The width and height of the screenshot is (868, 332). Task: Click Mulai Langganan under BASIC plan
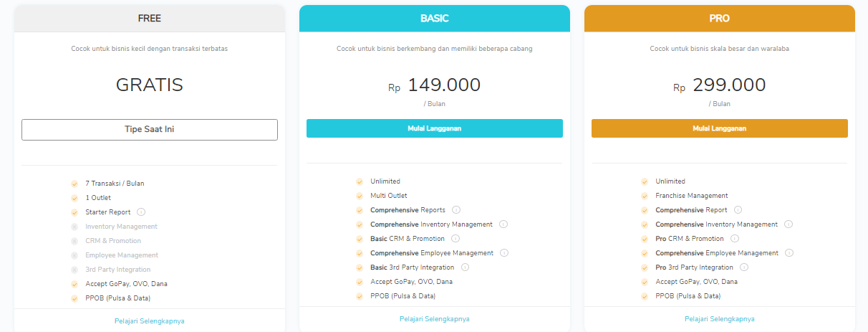pyautogui.click(x=435, y=128)
